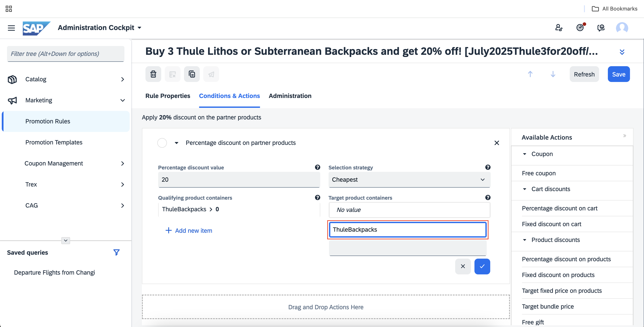Cancel the target container edit with X

pyautogui.click(x=463, y=266)
